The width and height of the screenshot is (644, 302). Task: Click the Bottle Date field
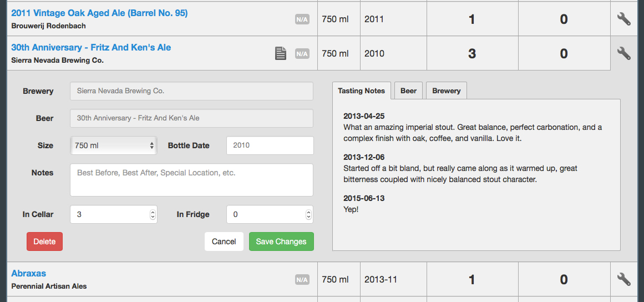(x=270, y=145)
